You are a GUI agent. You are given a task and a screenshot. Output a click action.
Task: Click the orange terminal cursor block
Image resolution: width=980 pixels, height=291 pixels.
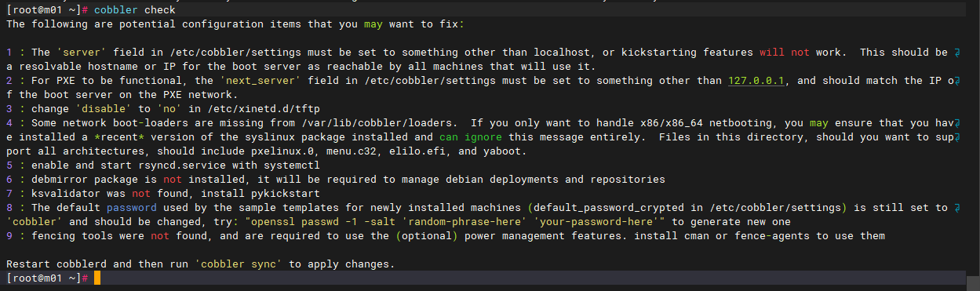pyautogui.click(x=97, y=278)
